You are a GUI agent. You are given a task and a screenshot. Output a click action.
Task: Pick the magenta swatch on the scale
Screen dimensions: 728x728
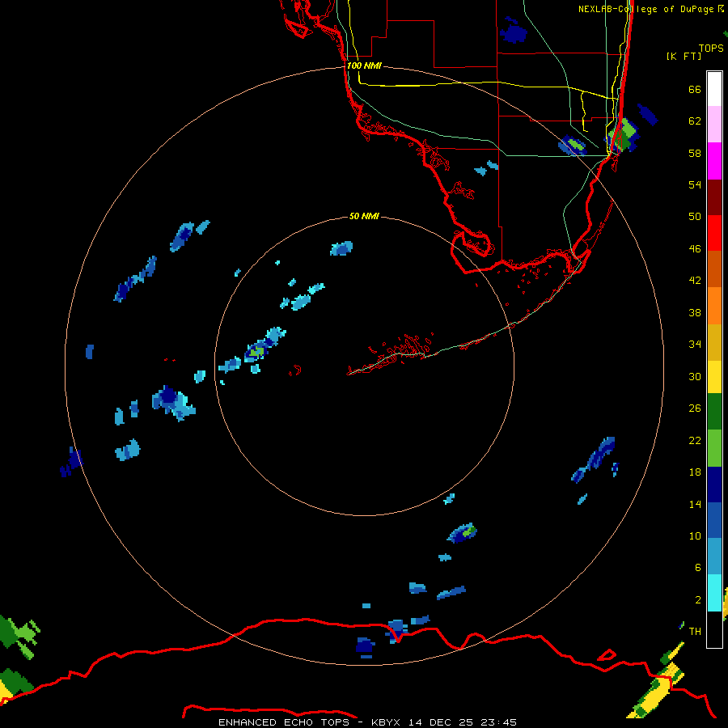[714, 161]
